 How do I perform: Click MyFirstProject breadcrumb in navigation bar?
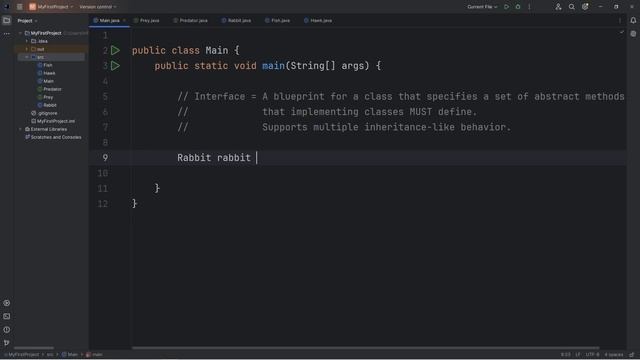coord(22,355)
